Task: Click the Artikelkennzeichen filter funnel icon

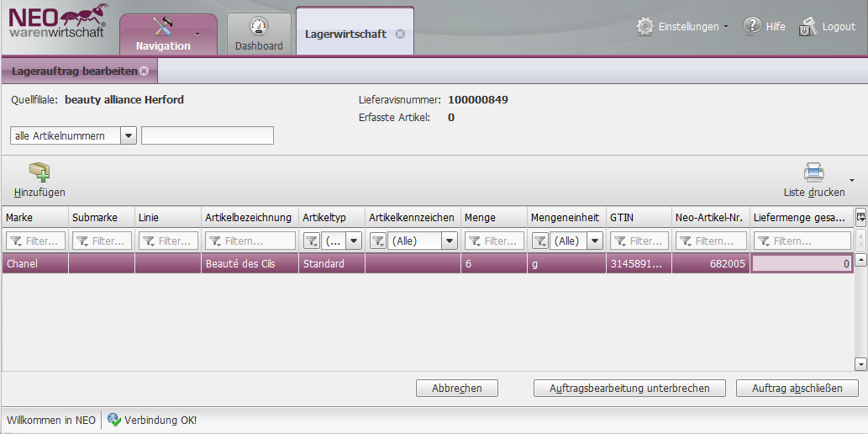Action: (378, 241)
